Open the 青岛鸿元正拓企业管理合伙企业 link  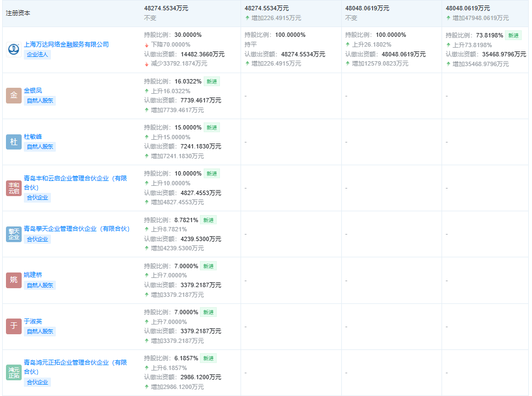click(x=75, y=367)
